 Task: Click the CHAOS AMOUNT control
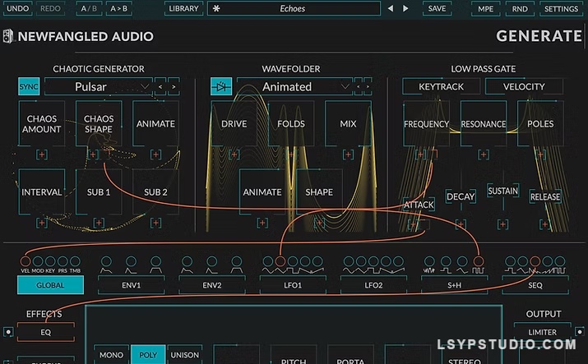point(42,123)
